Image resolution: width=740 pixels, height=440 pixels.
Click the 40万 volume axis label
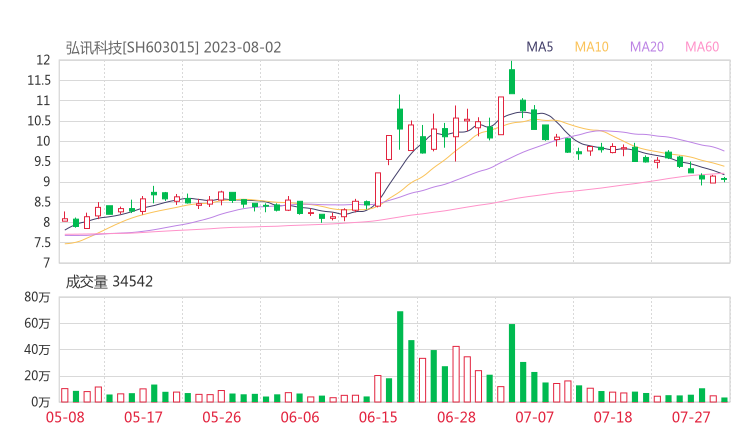coord(37,350)
